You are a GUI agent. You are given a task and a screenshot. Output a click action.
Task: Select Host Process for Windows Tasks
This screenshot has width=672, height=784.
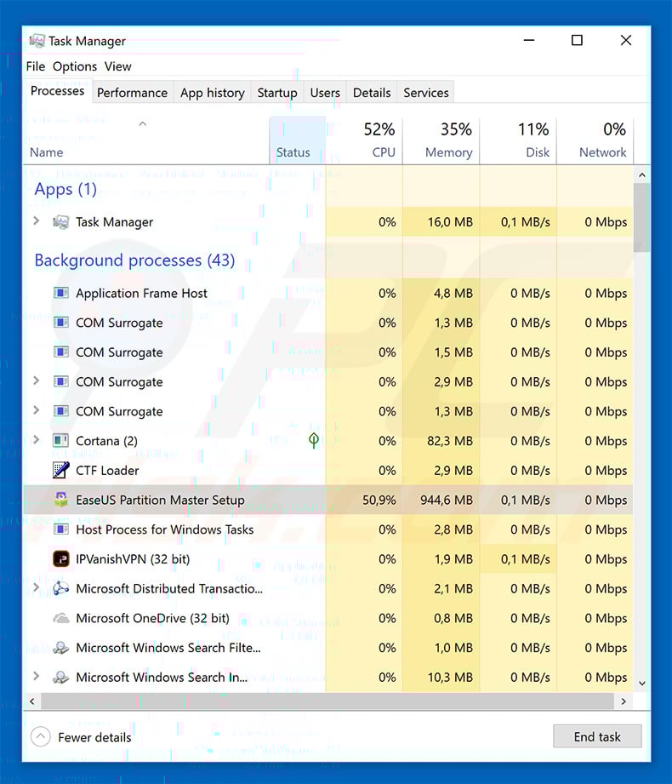(328, 529)
